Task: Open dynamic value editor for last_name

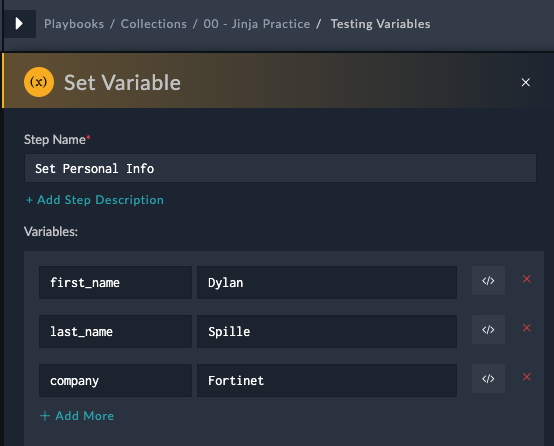Action: point(488,330)
